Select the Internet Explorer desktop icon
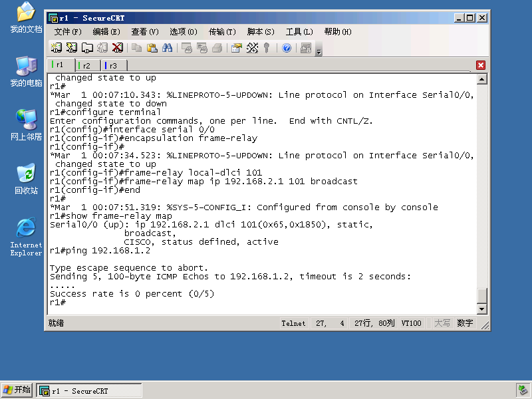 [x=26, y=237]
